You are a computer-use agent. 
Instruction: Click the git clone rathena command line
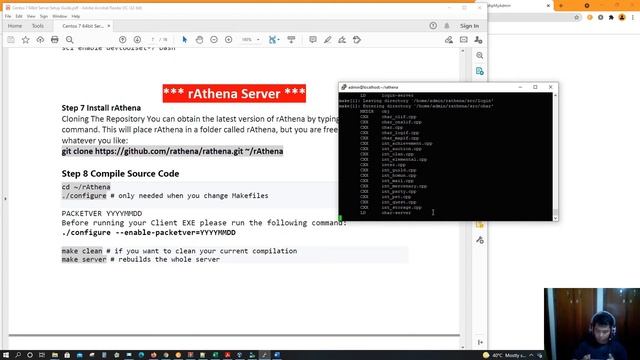(x=172, y=151)
